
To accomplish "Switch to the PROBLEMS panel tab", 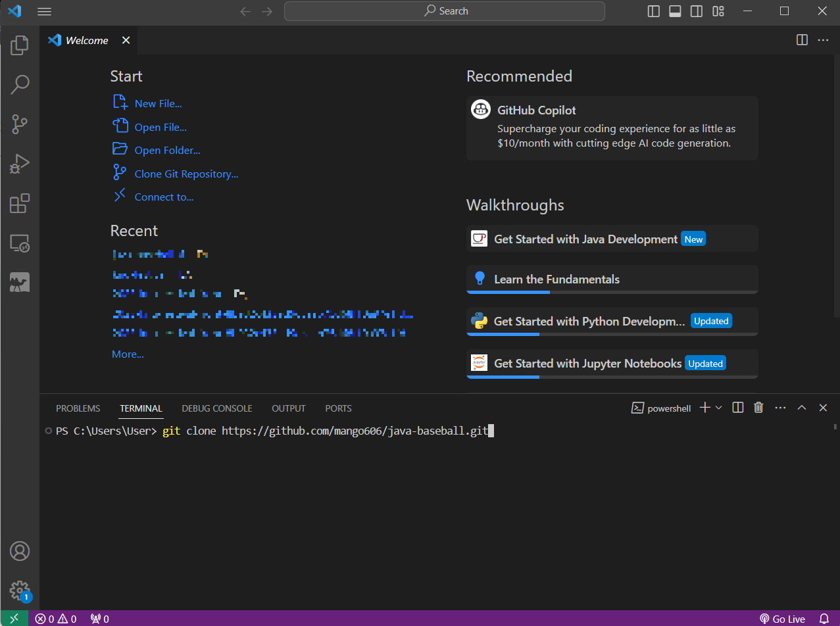I will pyautogui.click(x=78, y=408).
